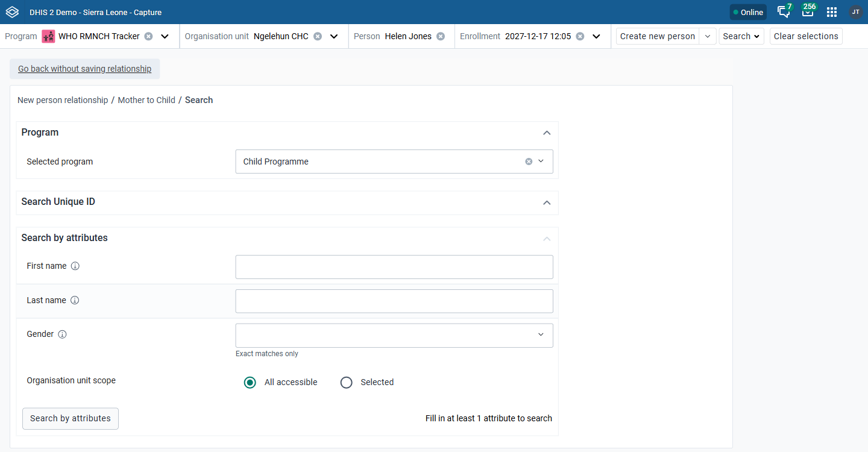Open the interpretations inbox icon showing 256
Viewport: 868px width, 452px height.
click(808, 11)
